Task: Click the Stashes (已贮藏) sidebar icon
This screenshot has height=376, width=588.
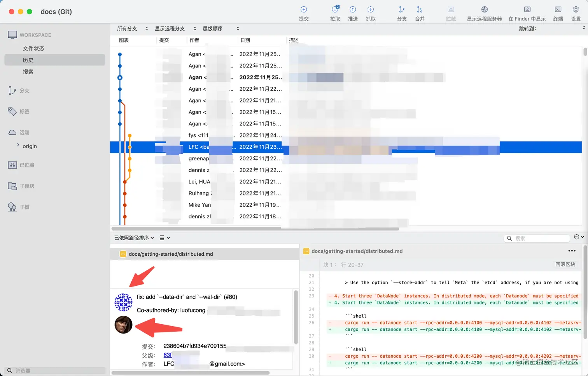Action: click(12, 165)
